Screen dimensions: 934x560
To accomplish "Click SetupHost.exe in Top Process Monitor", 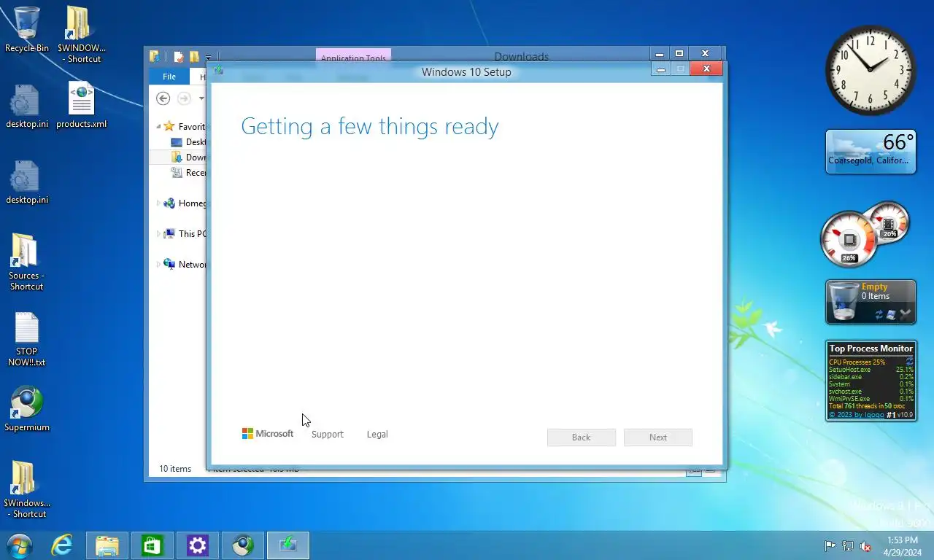I will (x=849, y=370).
